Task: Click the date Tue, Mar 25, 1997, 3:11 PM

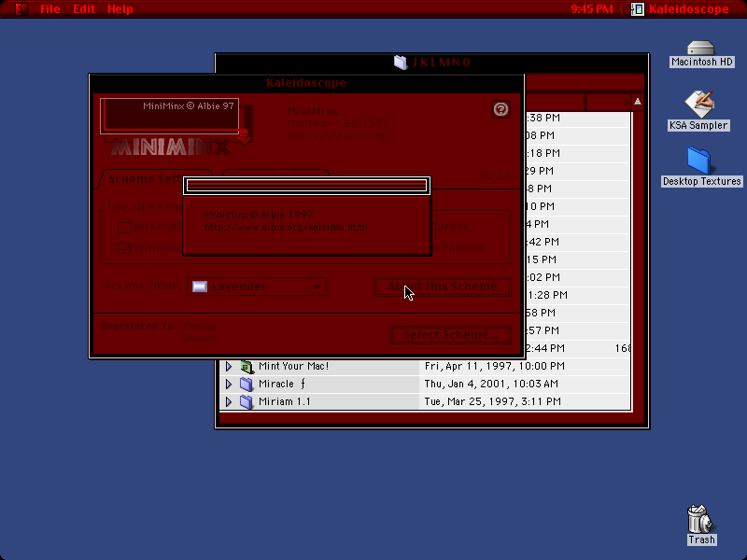Action: pos(493,401)
